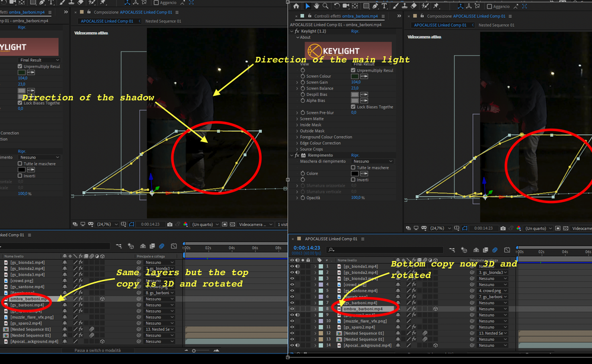This screenshot has height=364, width=592.
Task: Check Tutte le maschere in right panel
Action: coord(353,167)
